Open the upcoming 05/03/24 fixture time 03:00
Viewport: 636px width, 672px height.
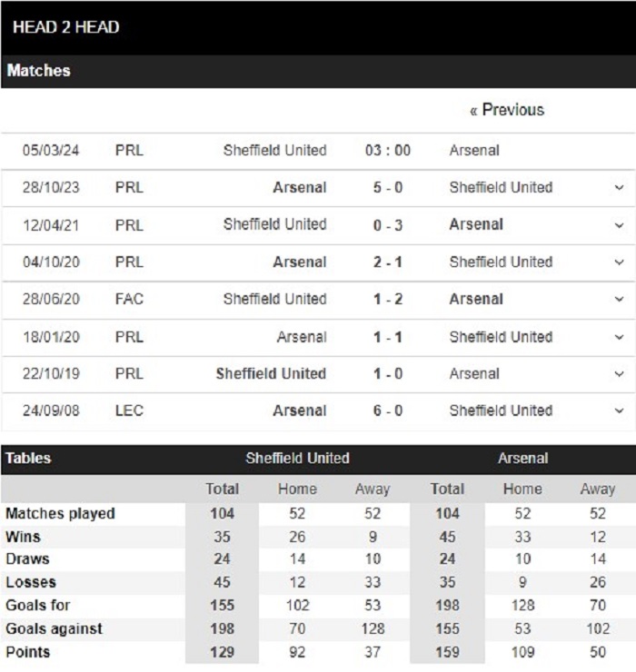click(x=388, y=151)
